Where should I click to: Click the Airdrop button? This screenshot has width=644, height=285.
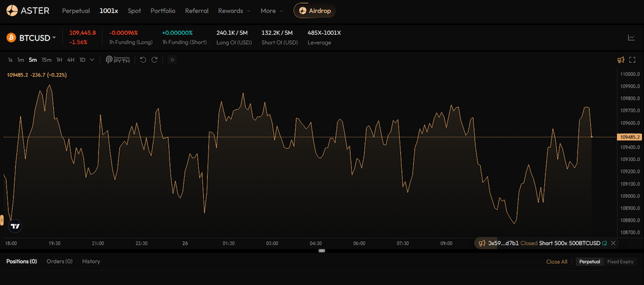[x=314, y=11]
